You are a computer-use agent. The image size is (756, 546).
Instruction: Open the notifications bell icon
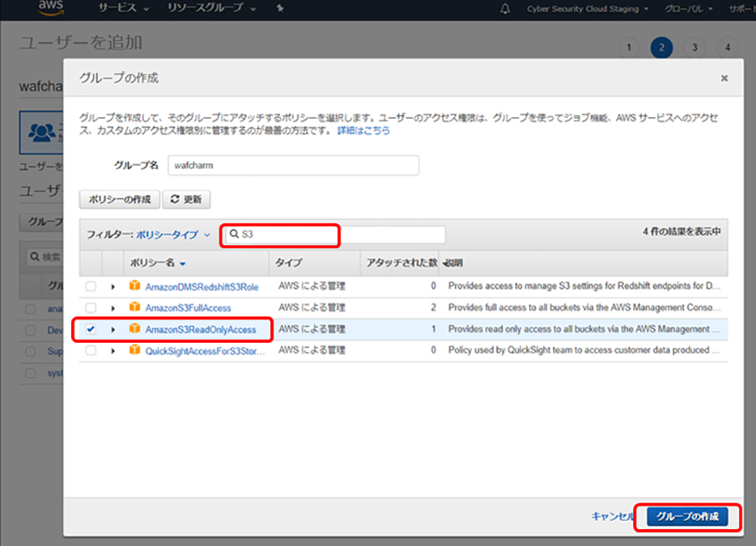point(505,8)
